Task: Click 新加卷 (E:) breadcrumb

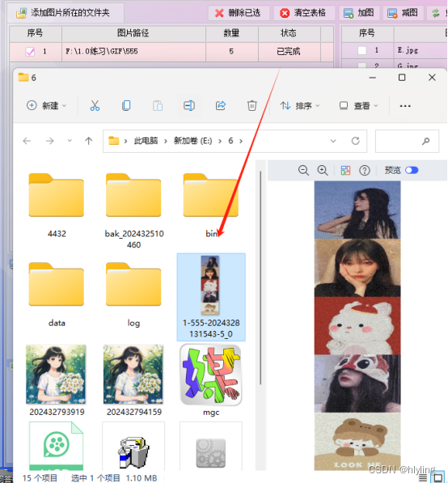Action: (193, 141)
